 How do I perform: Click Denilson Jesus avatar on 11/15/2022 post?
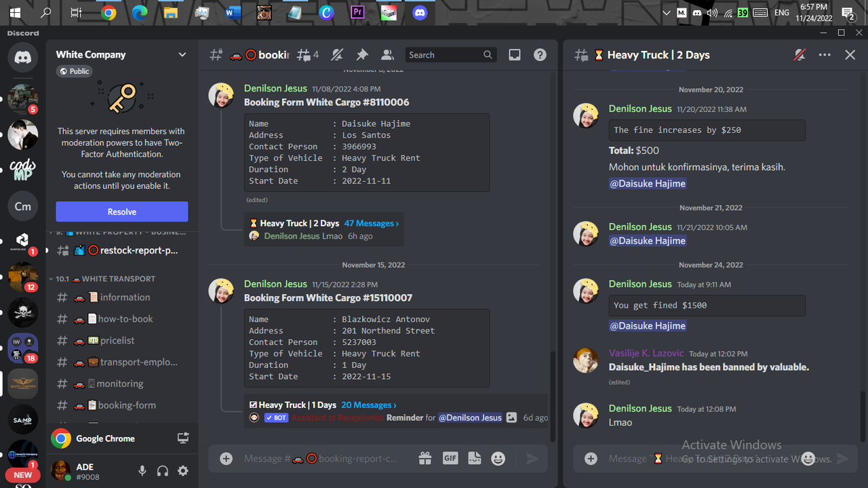click(x=222, y=292)
